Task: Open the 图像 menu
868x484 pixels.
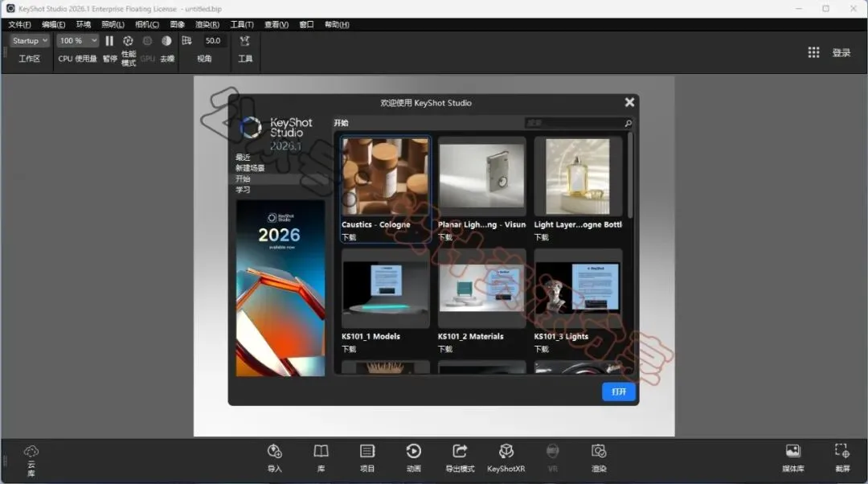Action: point(177,24)
